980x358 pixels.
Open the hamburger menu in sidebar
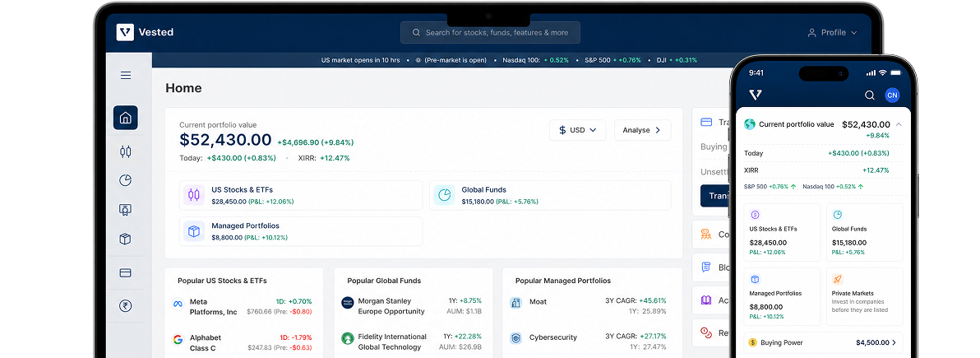pos(126,75)
